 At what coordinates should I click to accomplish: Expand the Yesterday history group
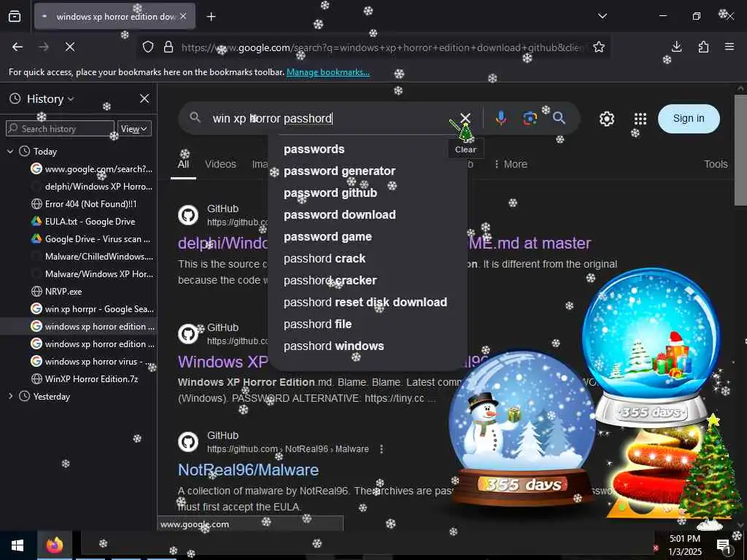10,396
